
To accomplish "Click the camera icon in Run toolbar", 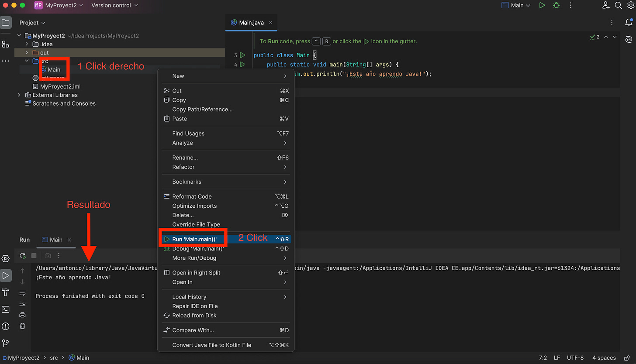I will [x=48, y=256].
